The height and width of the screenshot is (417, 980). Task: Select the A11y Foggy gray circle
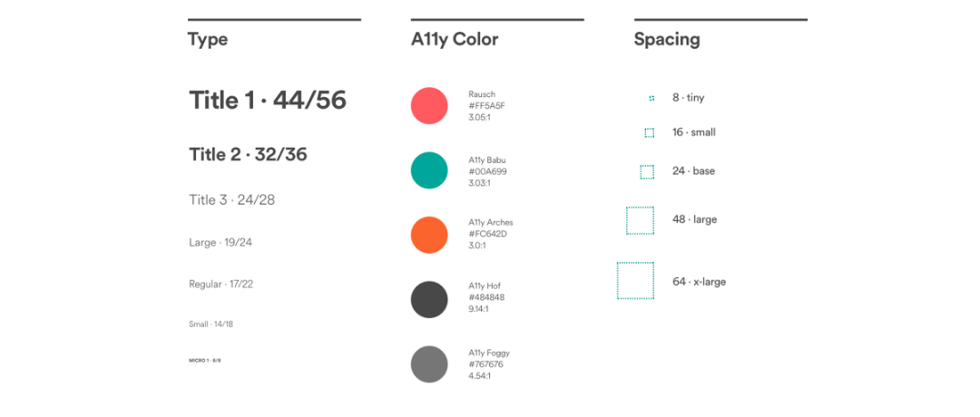pyautogui.click(x=428, y=364)
